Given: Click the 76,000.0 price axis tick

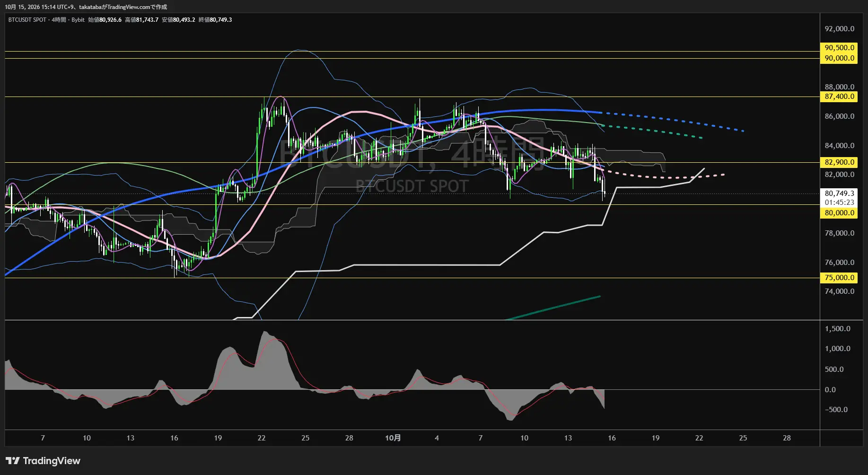Looking at the screenshot, I should click(x=839, y=263).
